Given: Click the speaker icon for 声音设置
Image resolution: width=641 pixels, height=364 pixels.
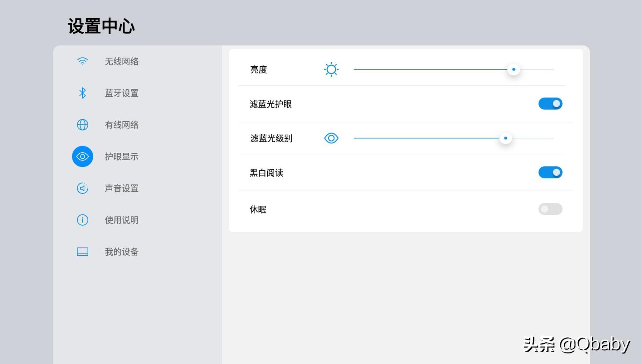Looking at the screenshot, I should (x=82, y=188).
